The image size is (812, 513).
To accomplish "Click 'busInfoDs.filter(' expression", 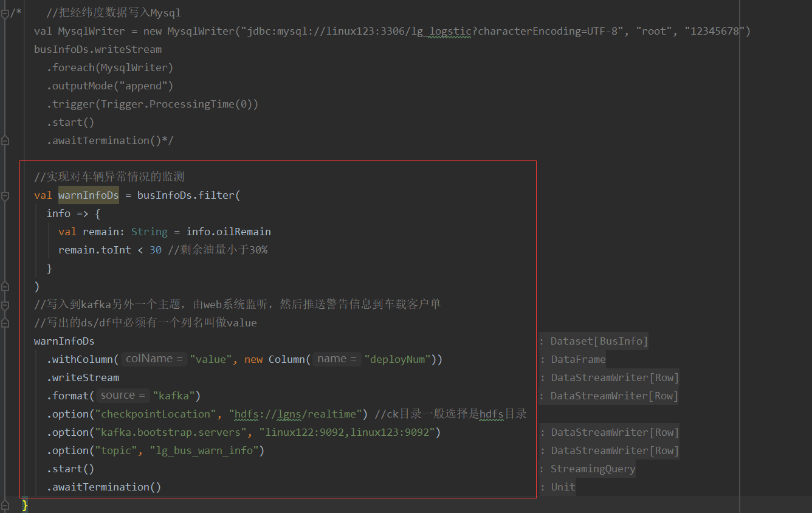I will (189, 195).
